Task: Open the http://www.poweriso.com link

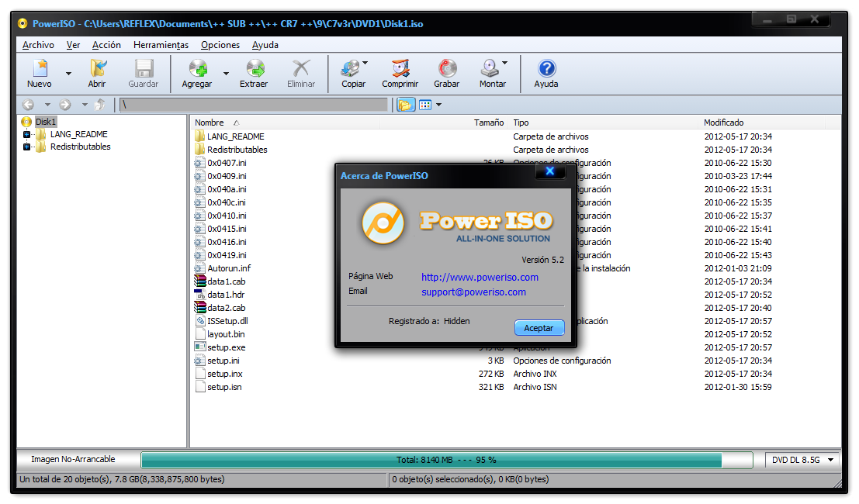Action: pos(480,278)
